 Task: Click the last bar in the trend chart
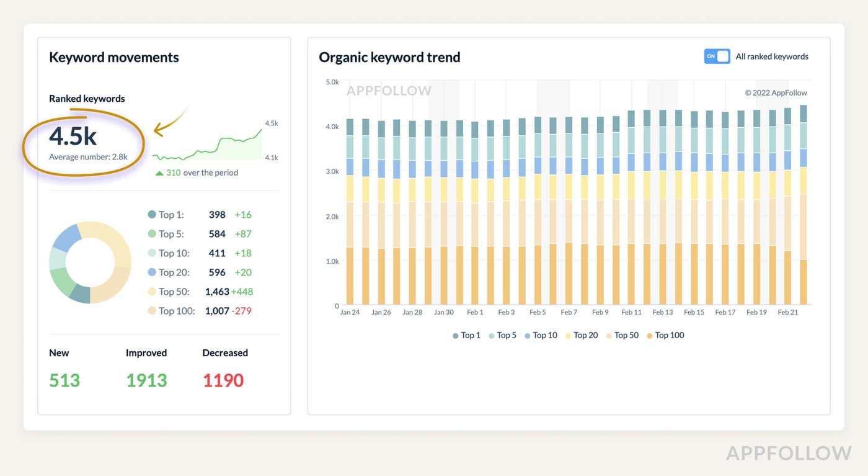click(x=804, y=205)
